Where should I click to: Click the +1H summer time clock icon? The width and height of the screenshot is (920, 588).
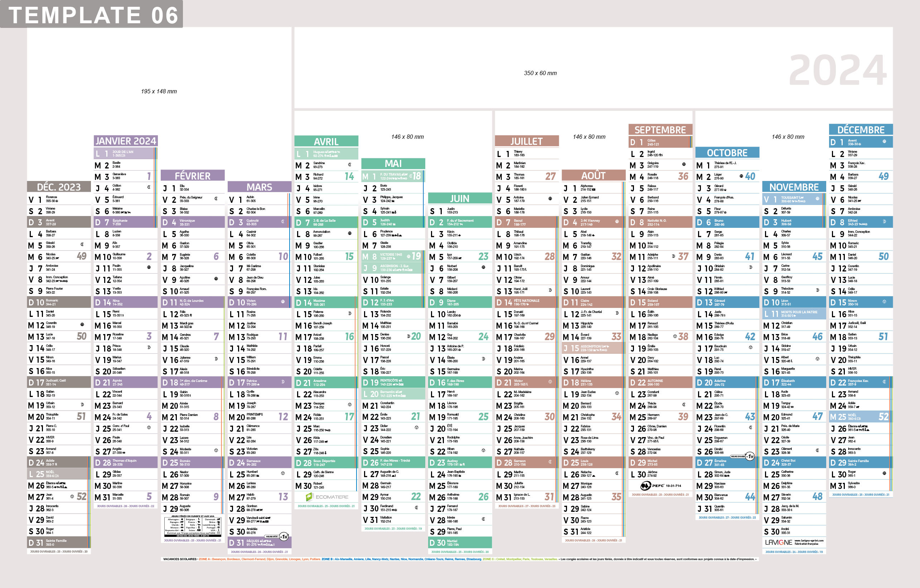pos(284,536)
